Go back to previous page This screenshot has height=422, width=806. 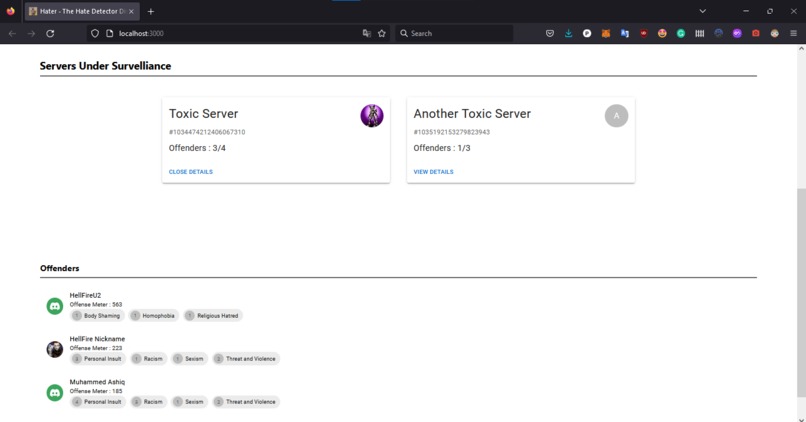coord(12,33)
